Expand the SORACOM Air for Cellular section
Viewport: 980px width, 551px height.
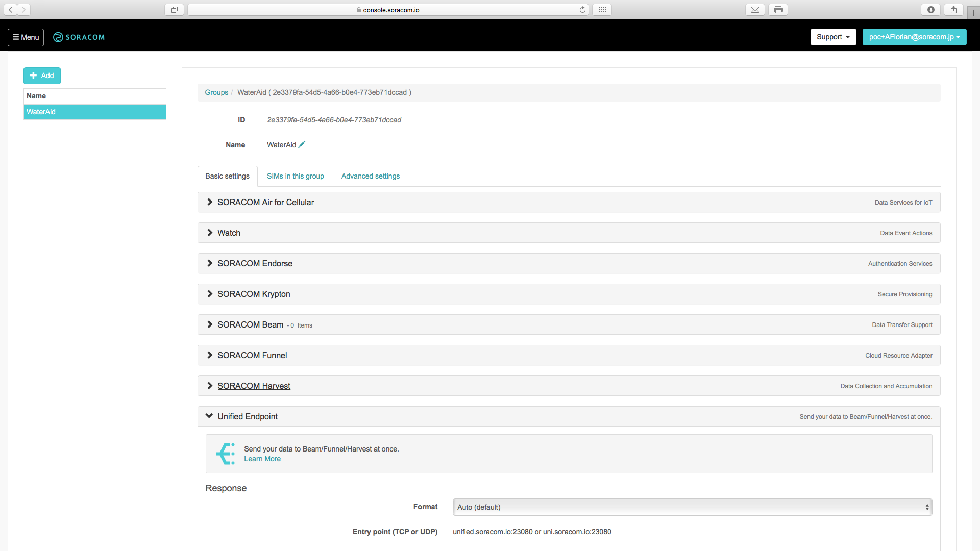coord(265,202)
